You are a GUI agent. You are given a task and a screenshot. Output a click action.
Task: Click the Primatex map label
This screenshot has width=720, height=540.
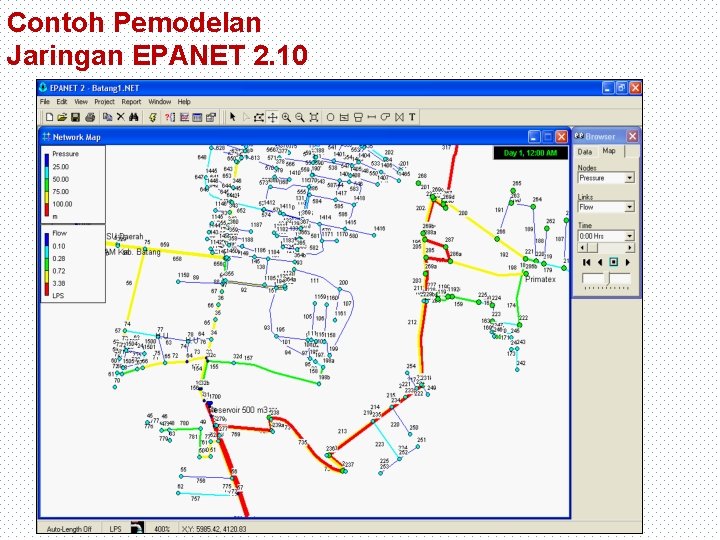[540, 279]
